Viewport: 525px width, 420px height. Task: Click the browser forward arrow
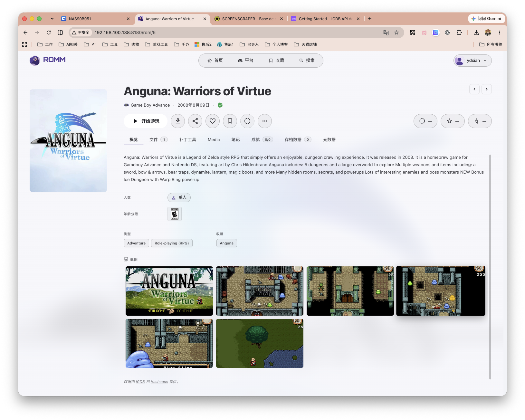click(x=37, y=33)
